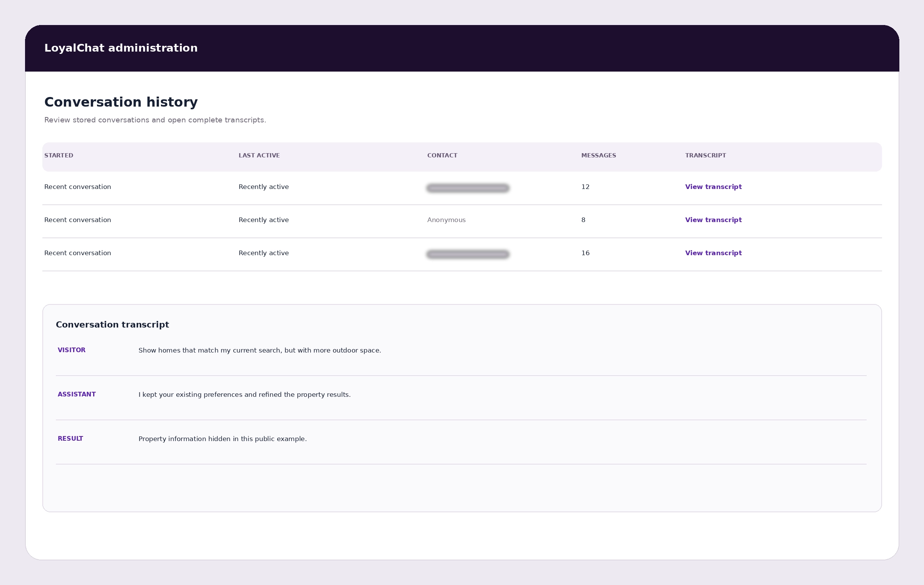Click the Transcript column header
924x585 pixels.
[706, 155]
